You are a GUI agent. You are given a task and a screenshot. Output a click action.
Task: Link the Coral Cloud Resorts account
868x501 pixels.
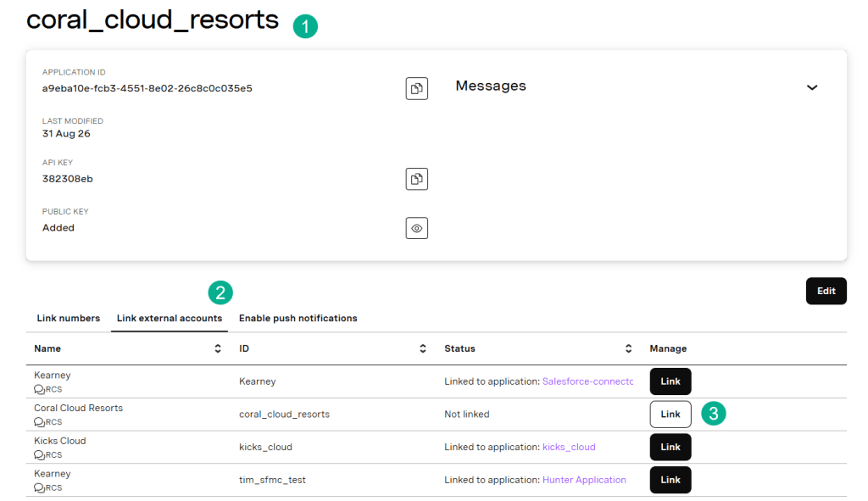(670, 414)
